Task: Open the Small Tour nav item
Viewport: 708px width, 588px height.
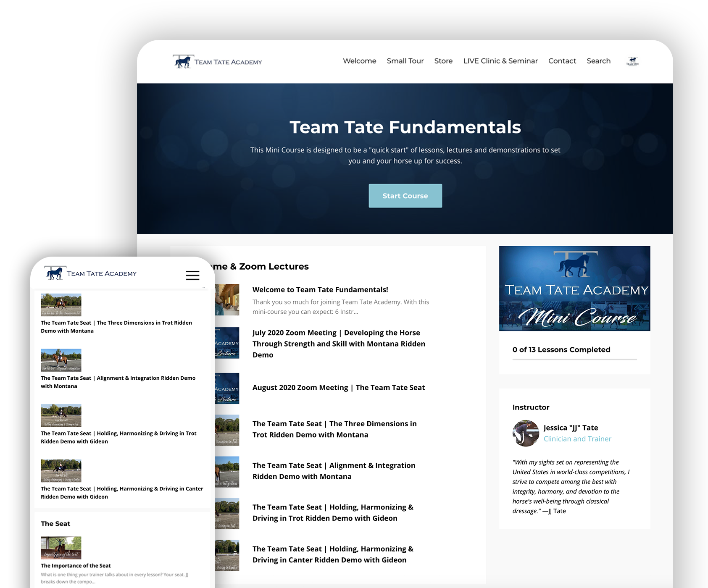Action: click(405, 61)
